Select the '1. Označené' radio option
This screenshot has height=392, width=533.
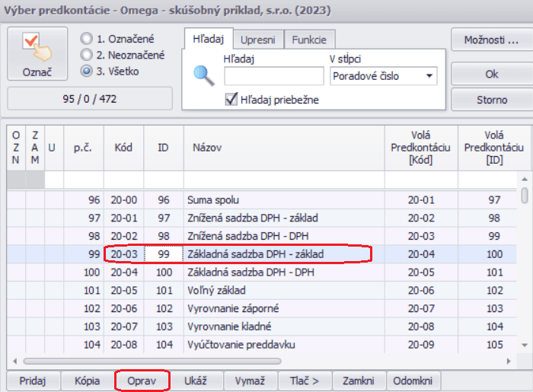coord(87,38)
